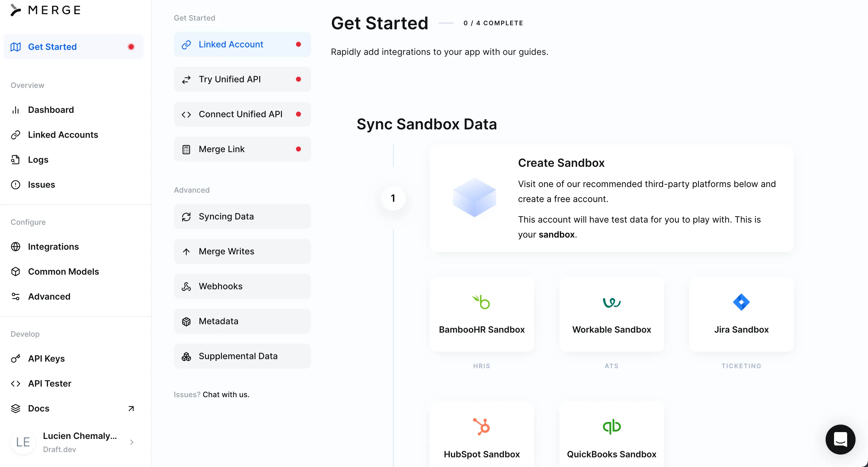The image size is (868, 467).
Task: Click the QuickBooks logo
Action: pyautogui.click(x=612, y=426)
